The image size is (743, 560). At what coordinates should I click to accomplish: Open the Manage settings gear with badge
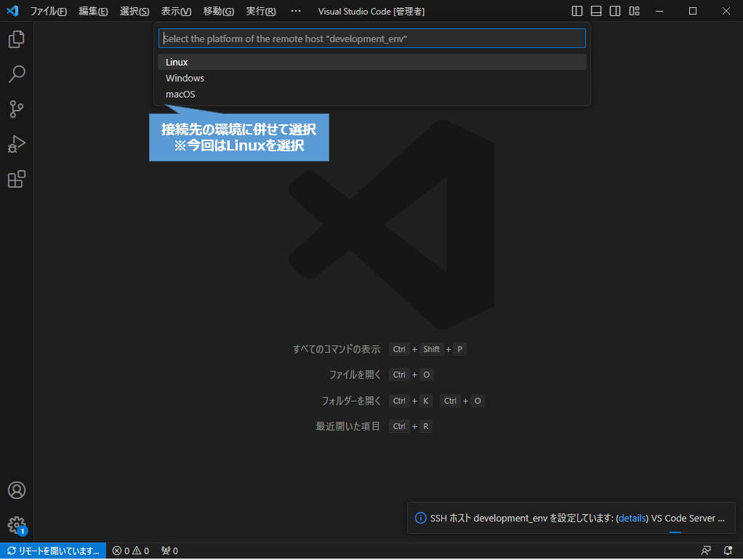pyautogui.click(x=16, y=525)
